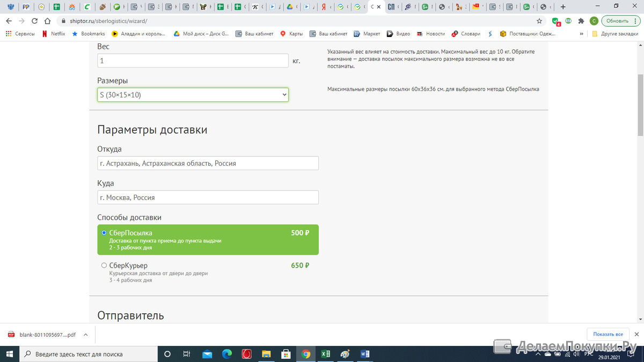Click the Куда destination city field
The height and width of the screenshot is (362, 644).
pyautogui.click(x=208, y=197)
